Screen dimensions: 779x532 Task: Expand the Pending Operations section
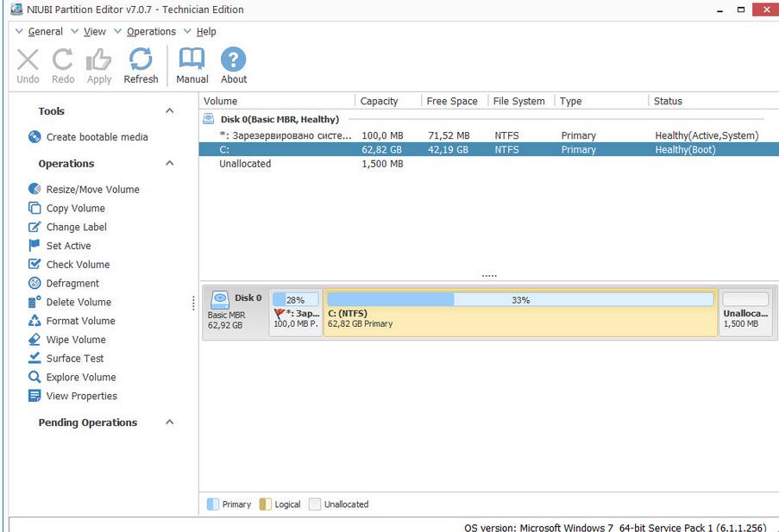[169, 422]
